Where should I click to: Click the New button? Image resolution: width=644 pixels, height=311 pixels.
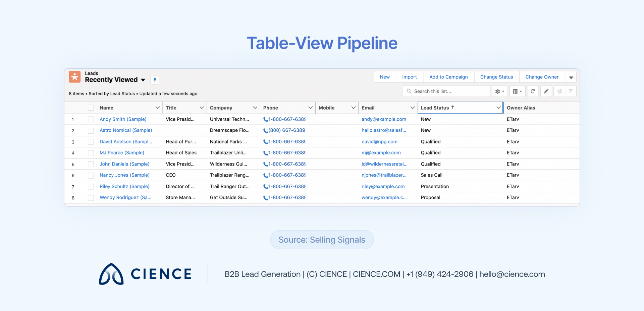pos(384,77)
